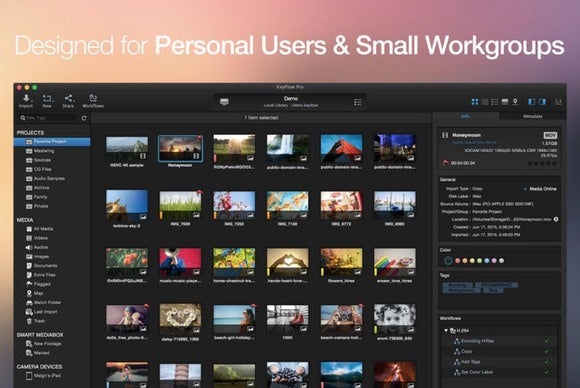Select the Set Color Label workflow step
Viewport: 580px width, 388px height.
click(501, 372)
